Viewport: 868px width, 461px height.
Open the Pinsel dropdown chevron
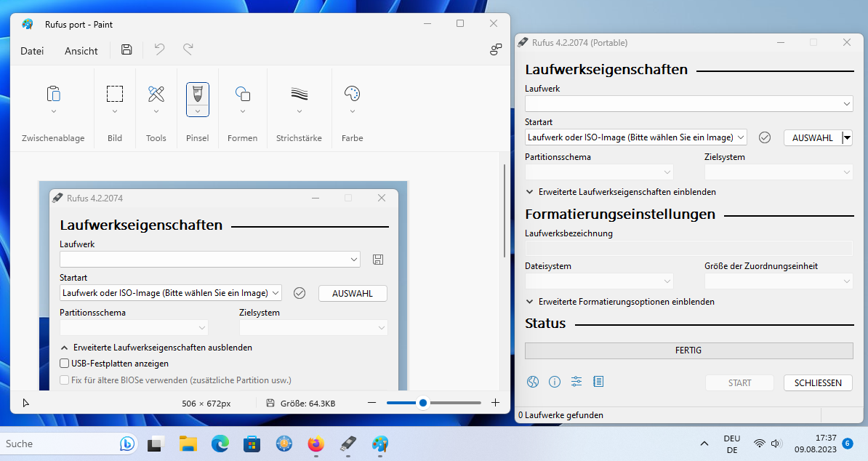[198, 111]
